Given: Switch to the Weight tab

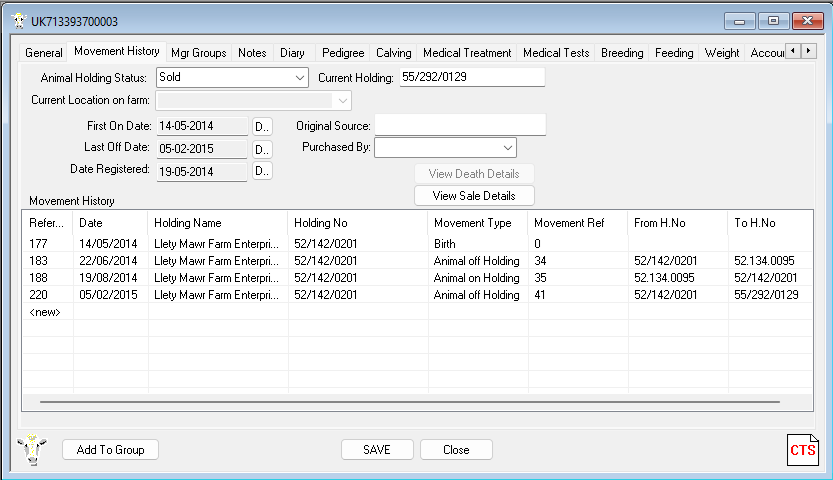Looking at the screenshot, I should 722,53.
